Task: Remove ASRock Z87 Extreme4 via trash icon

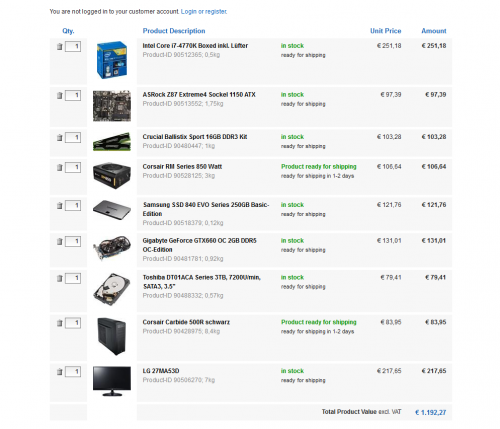Action: [x=60, y=96]
